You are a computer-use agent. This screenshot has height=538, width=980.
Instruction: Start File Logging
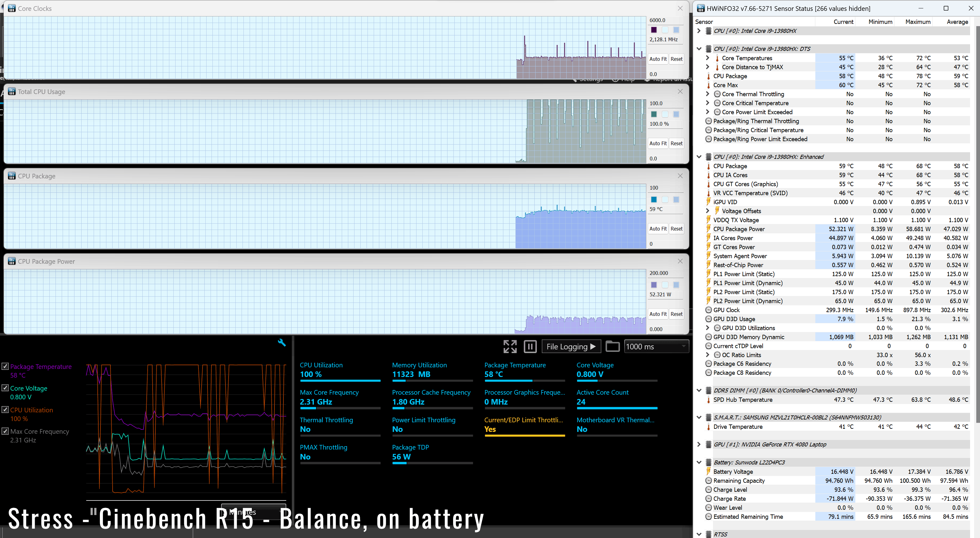(x=571, y=347)
